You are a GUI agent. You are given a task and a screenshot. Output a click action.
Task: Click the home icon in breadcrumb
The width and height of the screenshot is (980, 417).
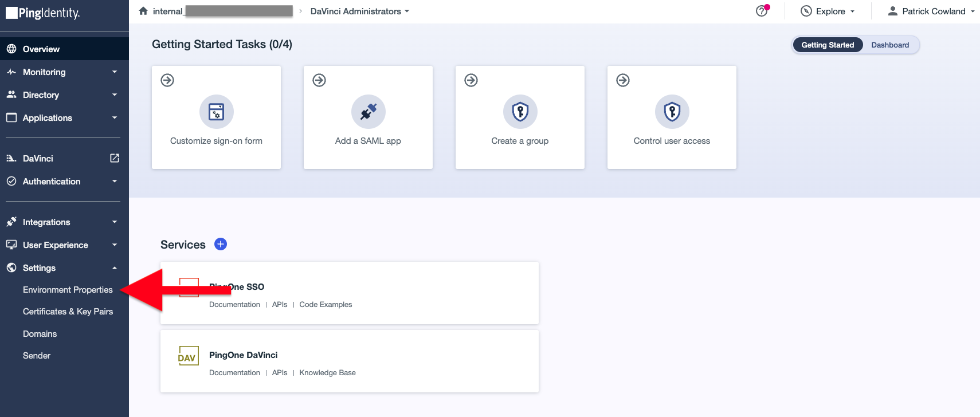143,11
